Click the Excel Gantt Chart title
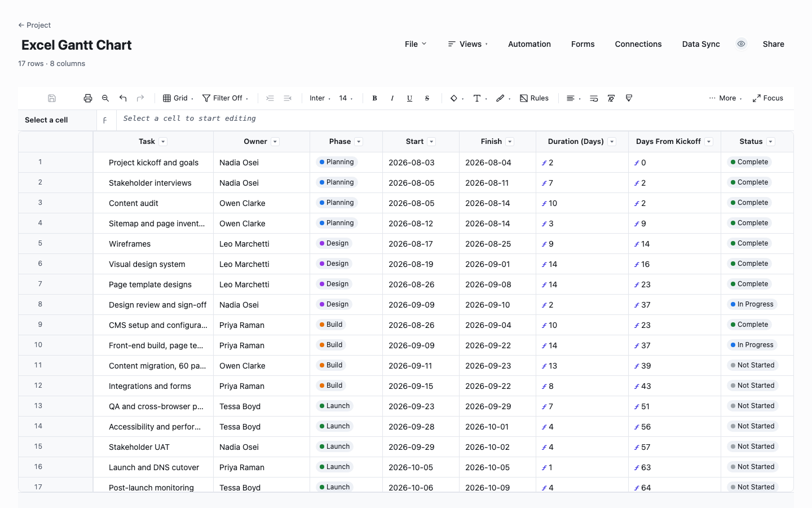812x508 pixels. click(77, 45)
